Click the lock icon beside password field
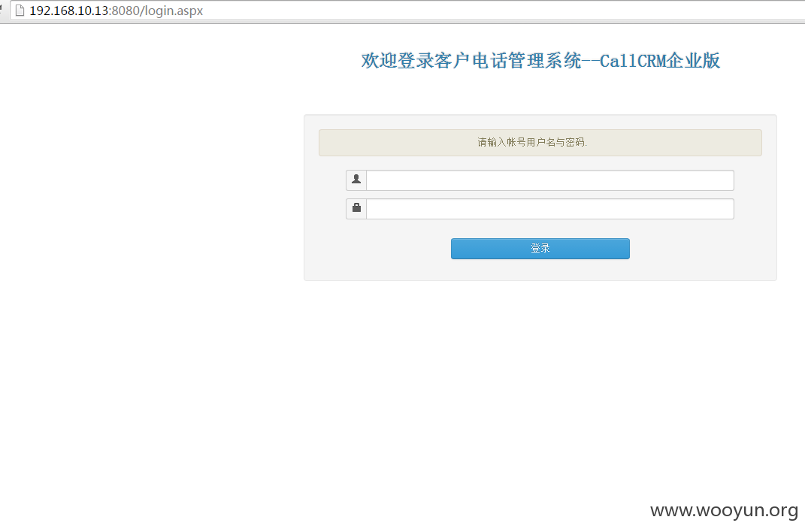The height and width of the screenshot is (532, 805). (x=356, y=207)
